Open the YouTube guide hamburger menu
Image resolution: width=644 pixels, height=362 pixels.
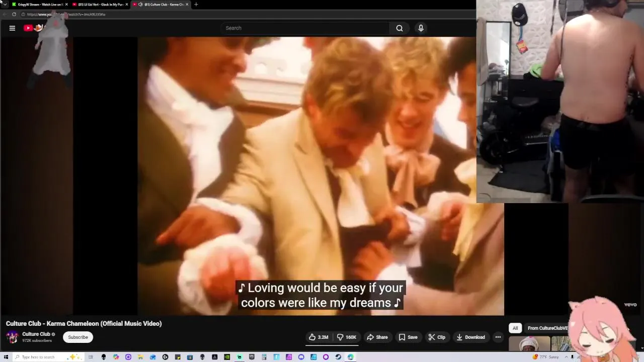12,28
